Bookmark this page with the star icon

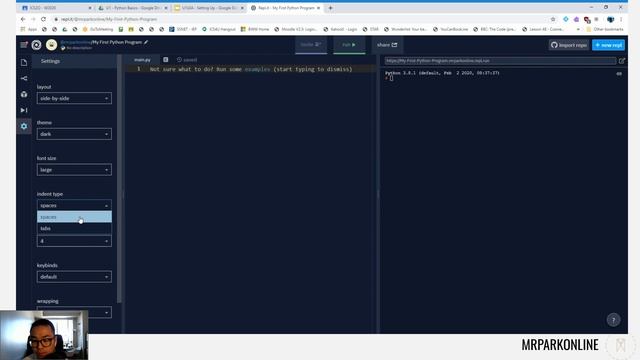click(x=553, y=19)
